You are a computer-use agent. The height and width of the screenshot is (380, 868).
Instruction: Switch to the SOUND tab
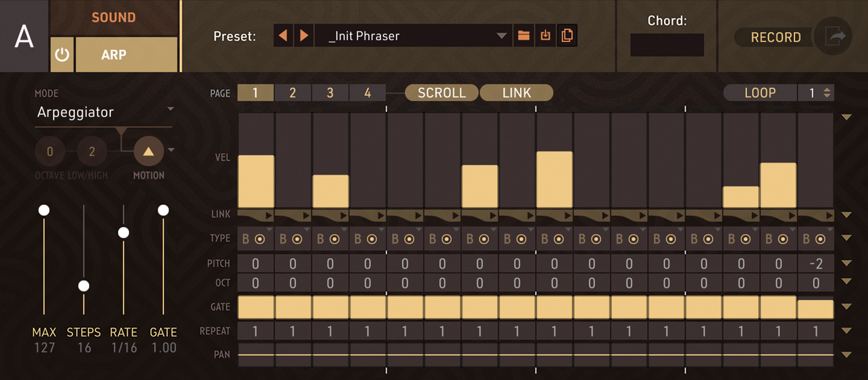114,17
